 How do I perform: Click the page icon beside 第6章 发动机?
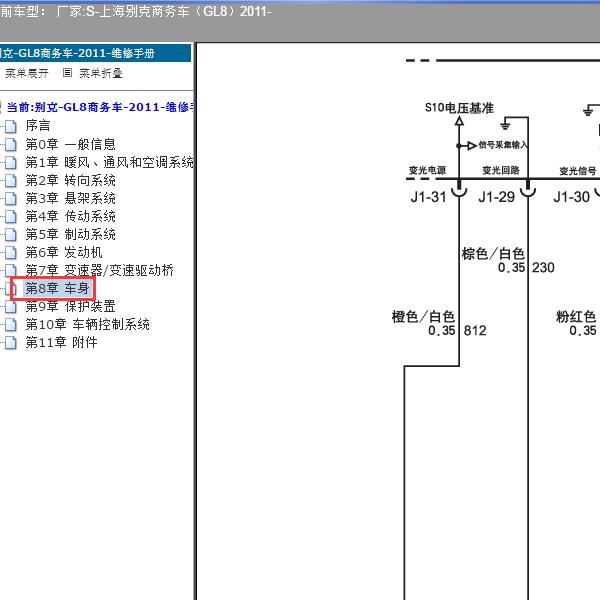point(11,253)
